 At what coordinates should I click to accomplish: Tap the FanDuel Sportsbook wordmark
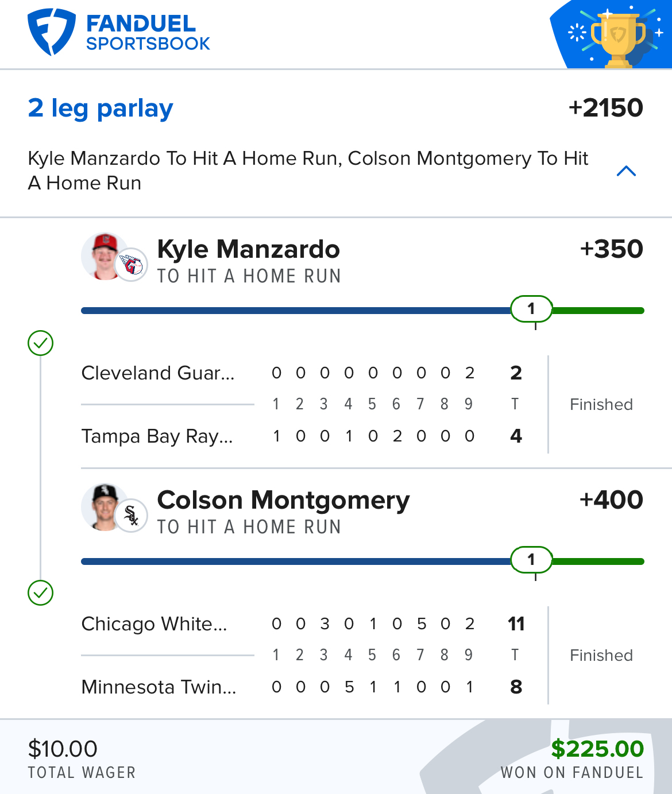[x=148, y=33]
